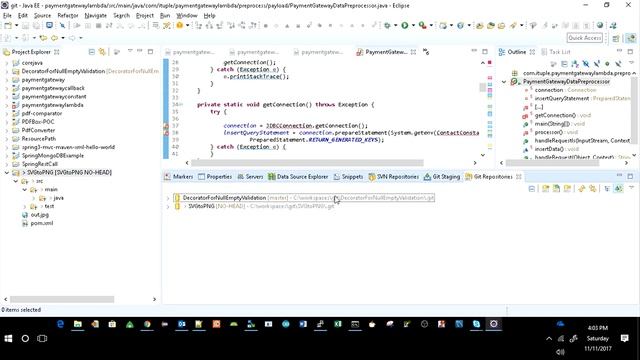Select SpringMongoDBExample project
The height and width of the screenshot is (360, 640).
pos(52,156)
